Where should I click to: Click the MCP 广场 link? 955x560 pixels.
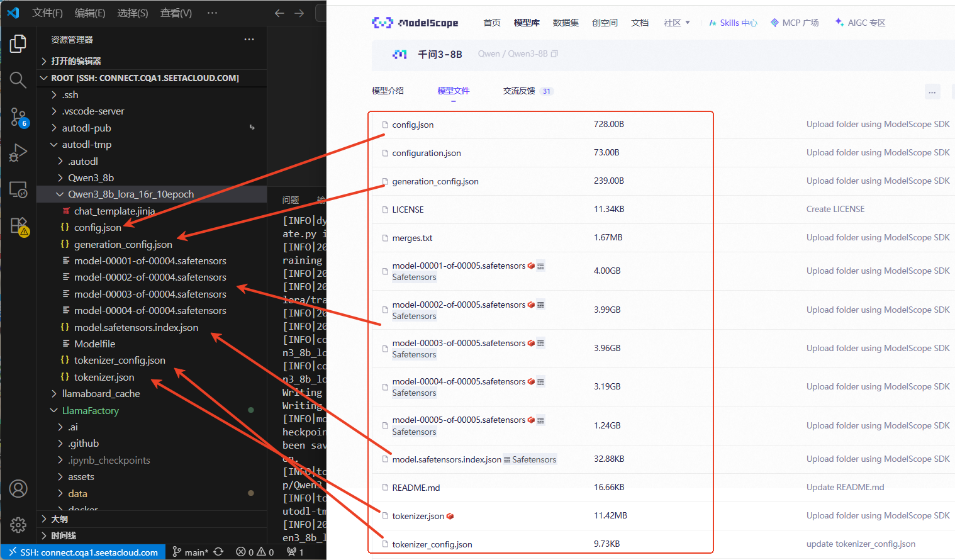795,23
